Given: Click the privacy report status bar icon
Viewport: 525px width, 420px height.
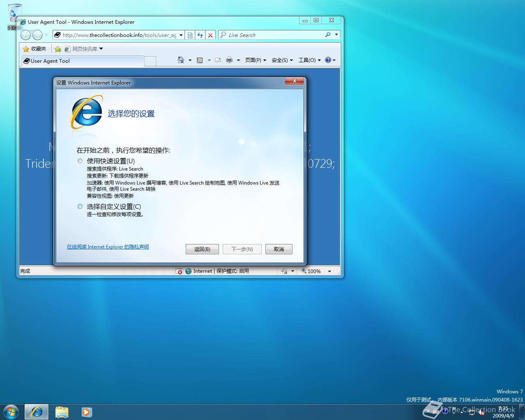Looking at the screenshot, I should pyautogui.click(x=284, y=271).
